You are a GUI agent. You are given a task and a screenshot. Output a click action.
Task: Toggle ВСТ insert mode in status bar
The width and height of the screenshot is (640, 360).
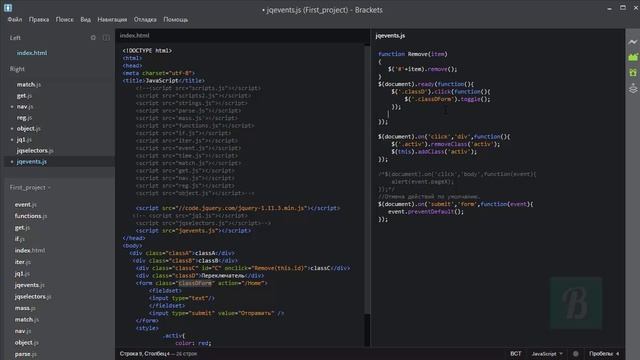coord(516,353)
